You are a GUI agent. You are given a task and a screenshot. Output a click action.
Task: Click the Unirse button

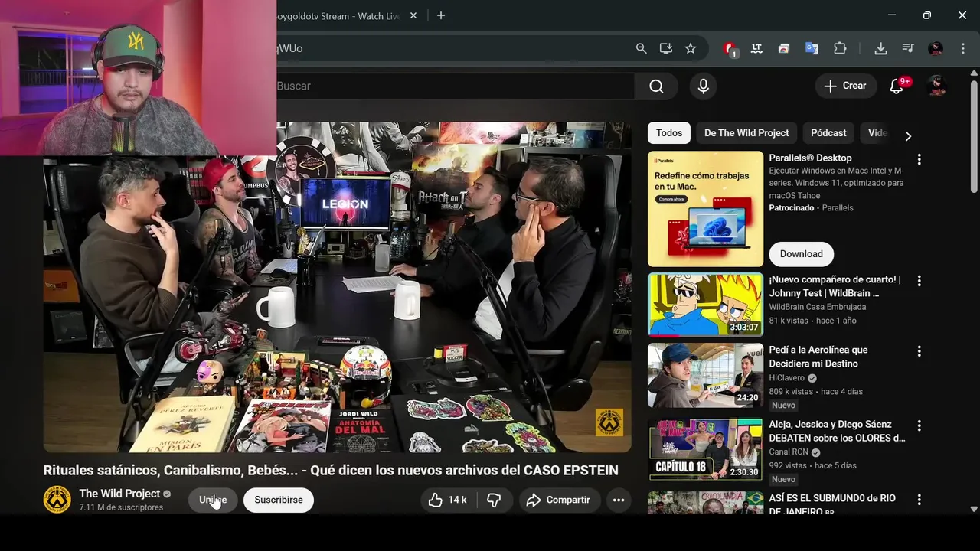(213, 500)
